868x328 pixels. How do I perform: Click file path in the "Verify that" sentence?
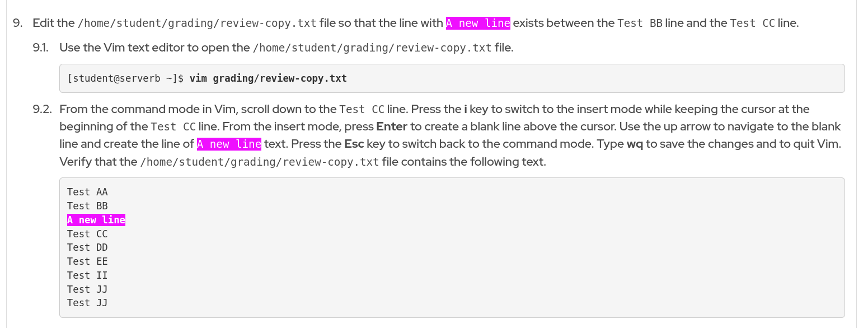(x=259, y=162)
